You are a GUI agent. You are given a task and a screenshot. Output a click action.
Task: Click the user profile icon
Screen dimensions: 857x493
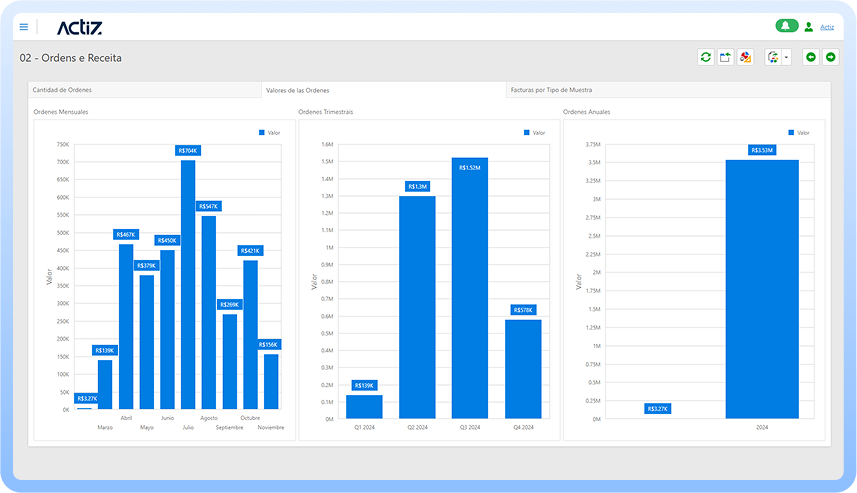click(x=809, y=27)
